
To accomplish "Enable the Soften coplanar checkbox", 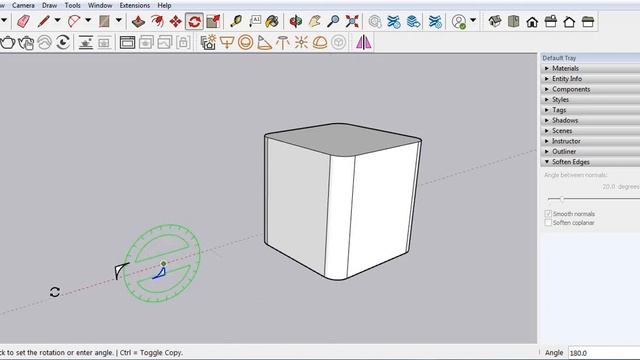I will pos(548,222).
